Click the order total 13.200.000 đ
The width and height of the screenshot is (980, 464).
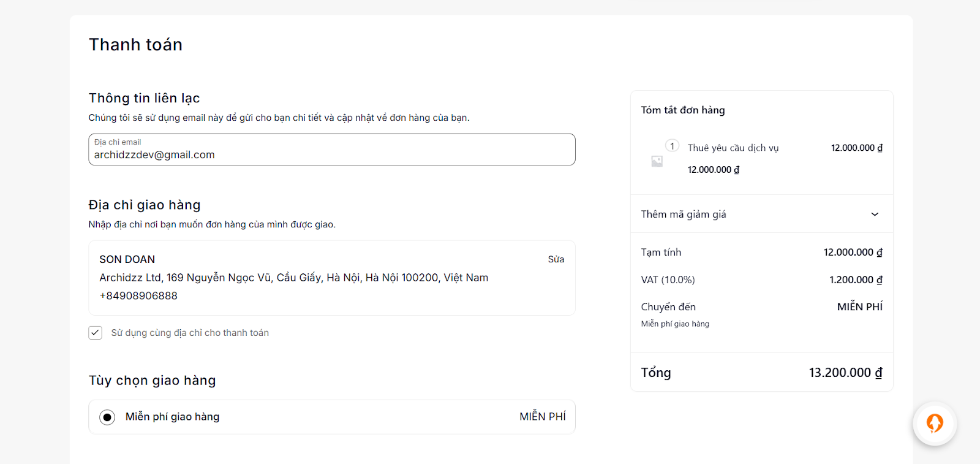(845, 373)
